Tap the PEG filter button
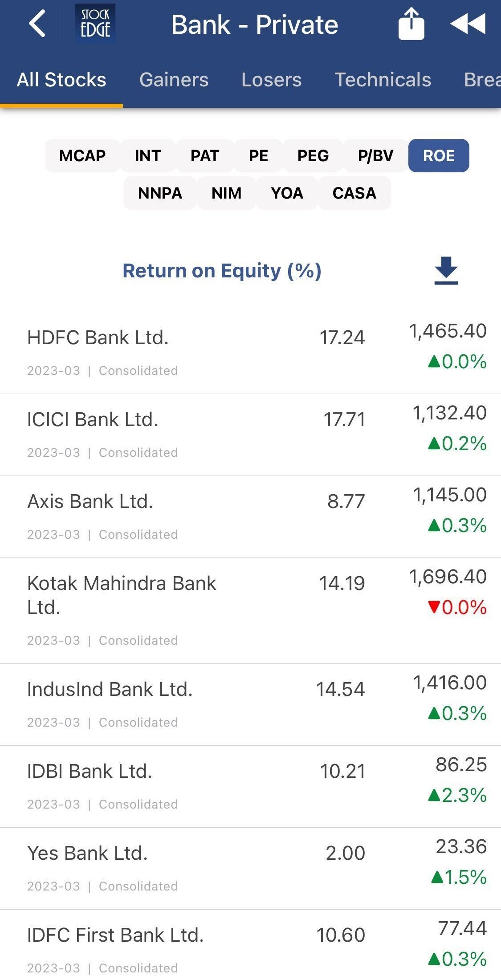The height and width of the screenshot is (980, 501). coord(313,156)
